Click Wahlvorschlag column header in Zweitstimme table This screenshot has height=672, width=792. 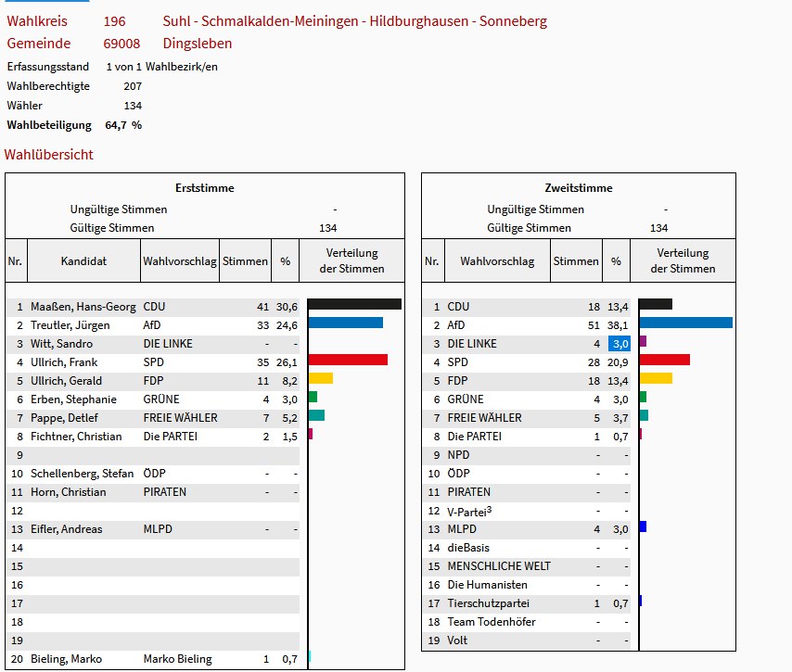tap(497, 261)
